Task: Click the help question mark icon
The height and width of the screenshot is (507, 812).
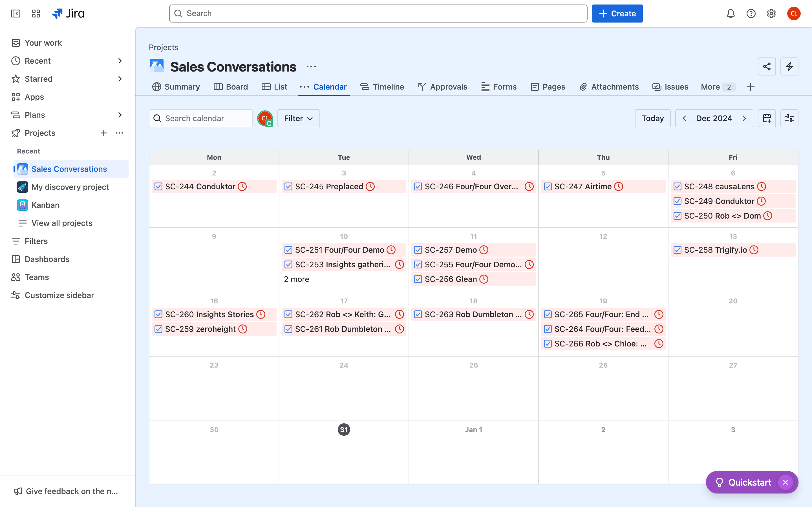Action: click(751, 14)
